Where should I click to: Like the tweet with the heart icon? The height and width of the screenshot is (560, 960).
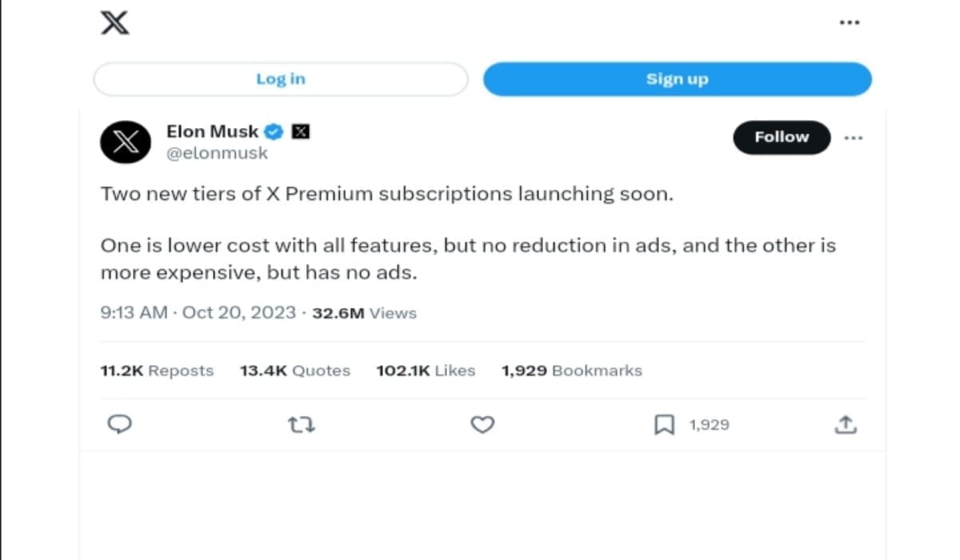[482, 425]
